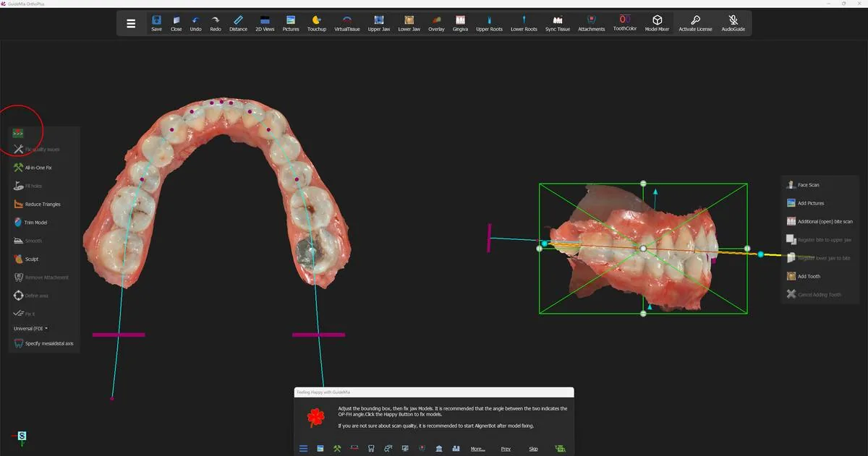The image size is (868, 456).
Task: Click the red four-leaf clover icon
Action: point(315,417)
